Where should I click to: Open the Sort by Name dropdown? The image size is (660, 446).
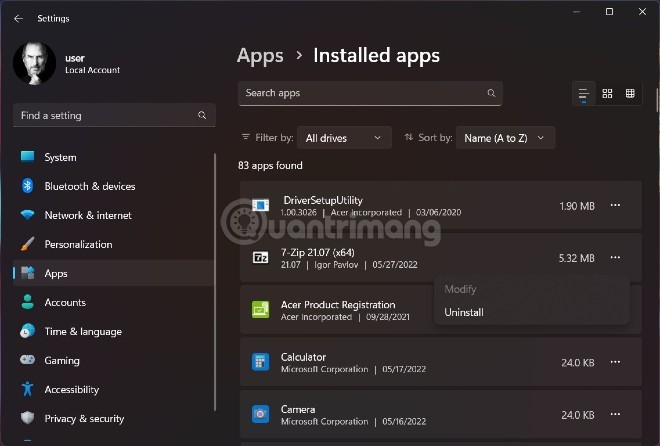pyautogui.click(x=505, y=138)
